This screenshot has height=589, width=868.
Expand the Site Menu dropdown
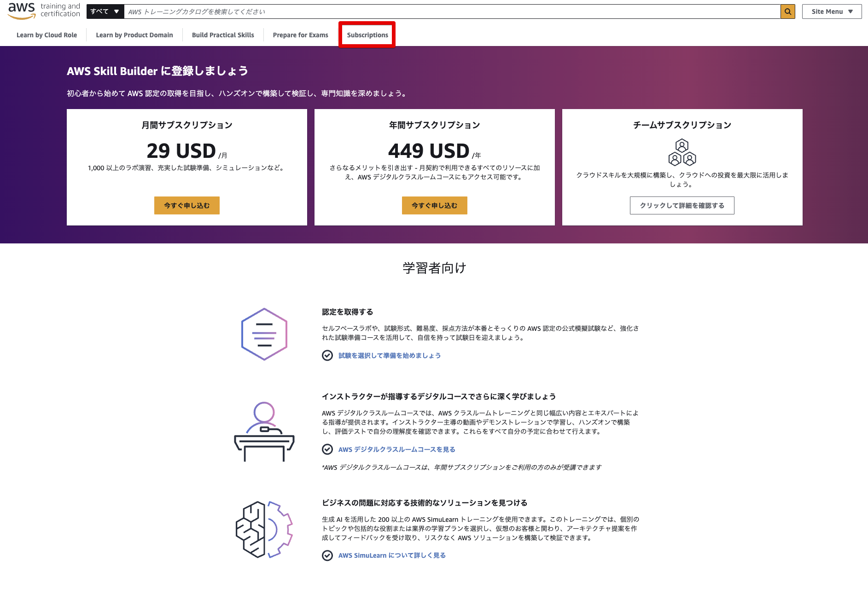coord(832,12)
